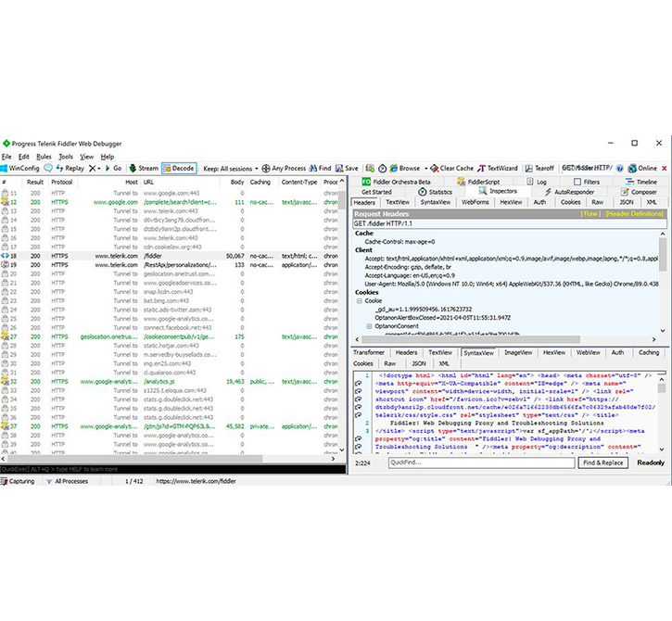Open the Edit menu

coord(24,157)
